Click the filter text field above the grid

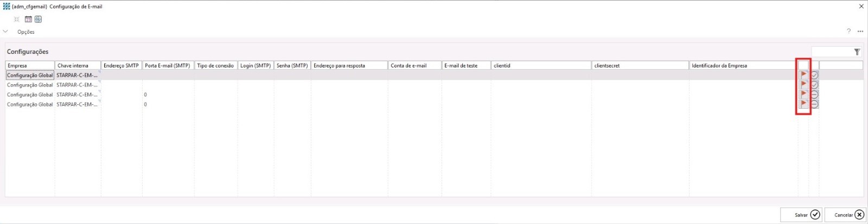click(832, 52)
